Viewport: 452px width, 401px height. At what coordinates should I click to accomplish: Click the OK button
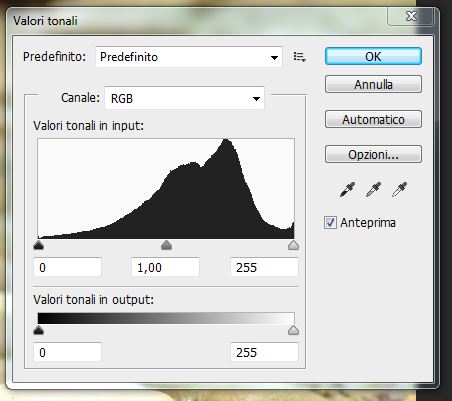pos(373,56)
